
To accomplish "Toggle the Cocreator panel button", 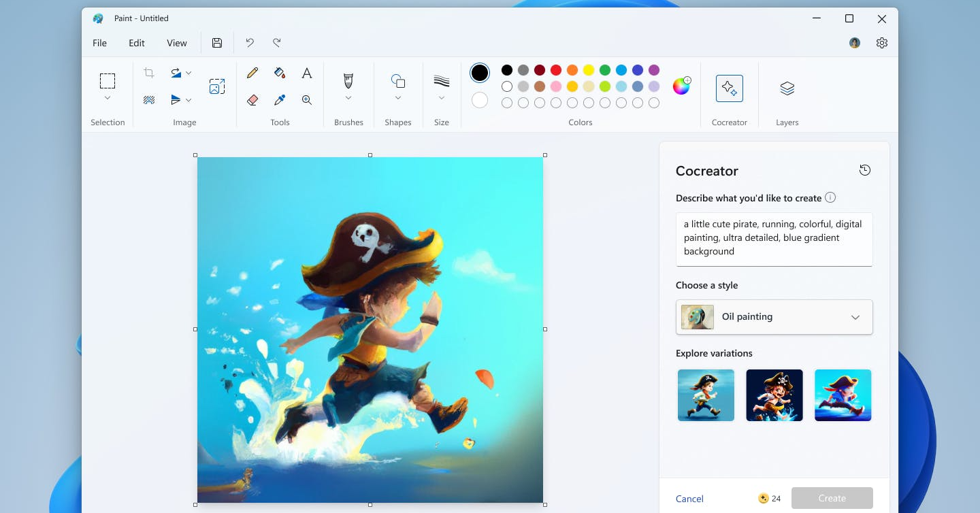I will (729, 88).
